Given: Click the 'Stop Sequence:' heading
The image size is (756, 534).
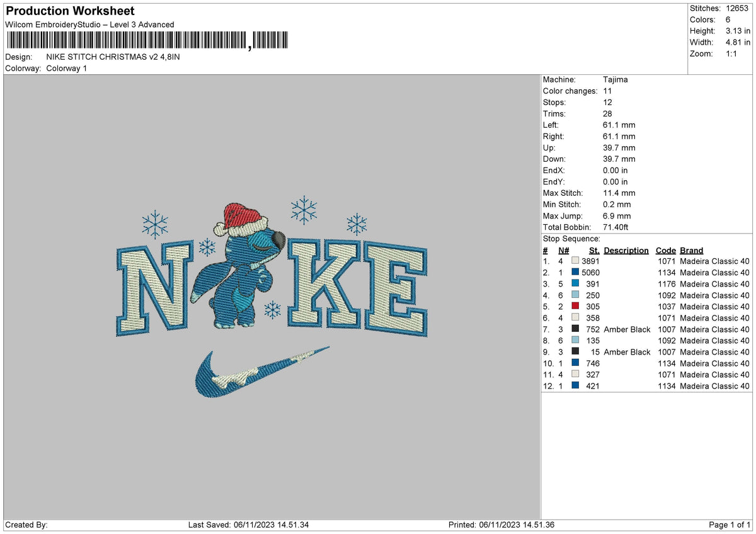Looking at the screenshot, I should coord(571,239).
